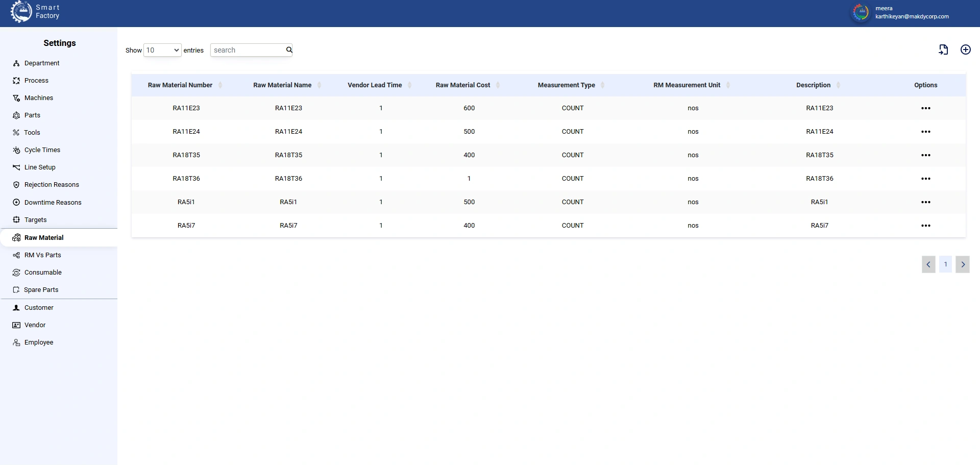The width and height of the screenshot is (980, 465).
Task: Open options menu for RA5i1 row
Action: tap(925, 202)
